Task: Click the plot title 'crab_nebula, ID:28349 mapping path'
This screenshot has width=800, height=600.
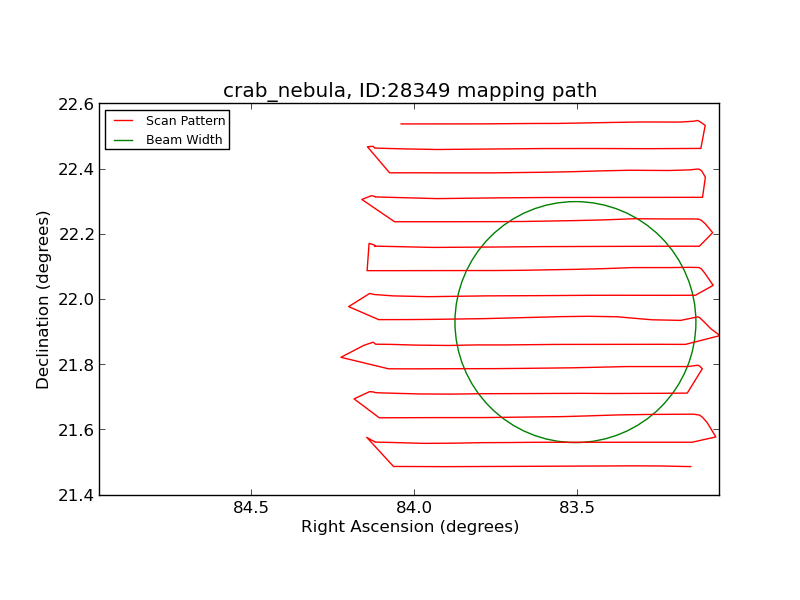Action: [410, 91]
